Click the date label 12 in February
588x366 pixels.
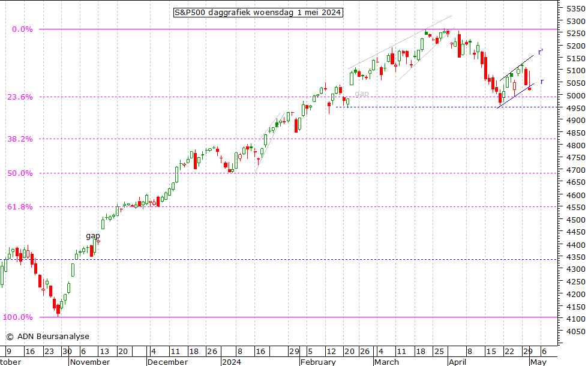(331, 352)
